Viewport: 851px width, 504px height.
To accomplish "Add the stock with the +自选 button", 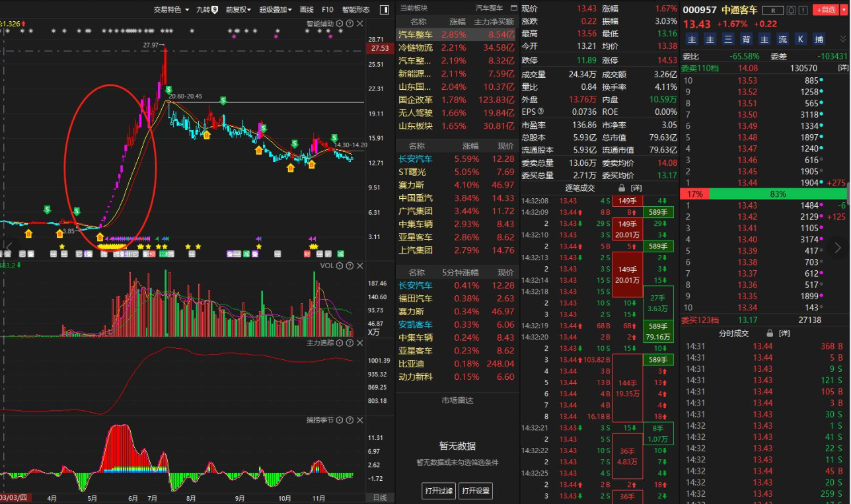I will 825,10.
